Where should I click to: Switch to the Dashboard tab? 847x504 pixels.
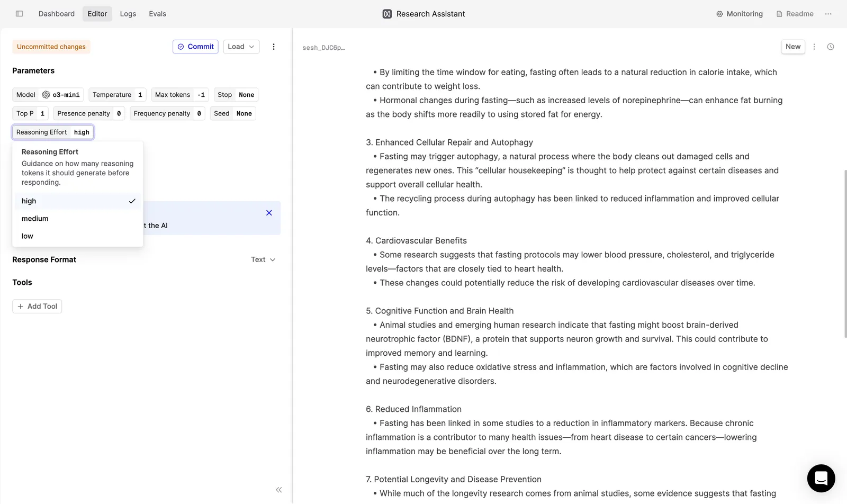[57, 14]
